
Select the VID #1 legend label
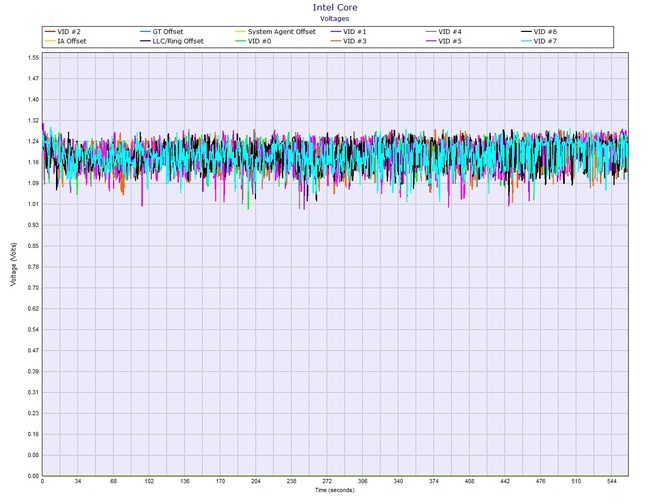pos(355,32)
